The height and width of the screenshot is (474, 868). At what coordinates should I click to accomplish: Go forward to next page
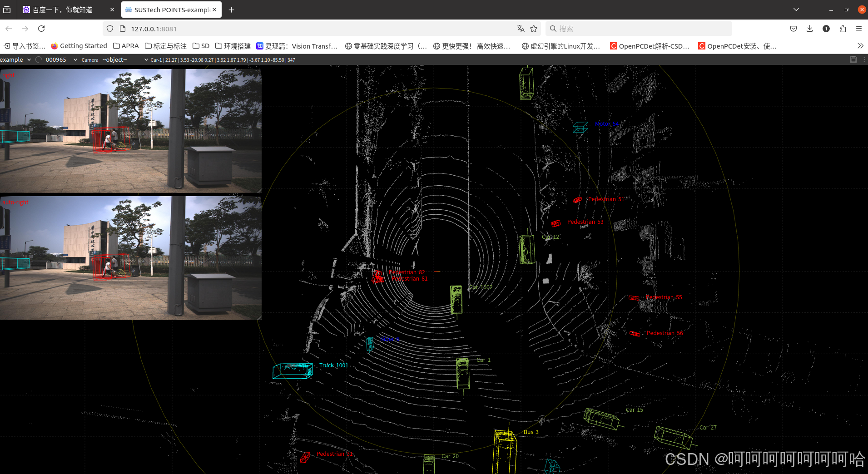(25, 29)
